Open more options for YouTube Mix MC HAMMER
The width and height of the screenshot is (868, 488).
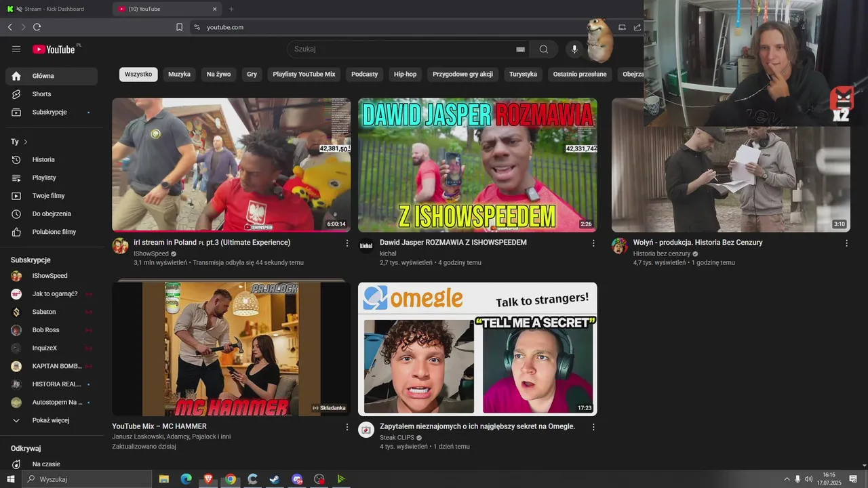click(x=347, y=427)
